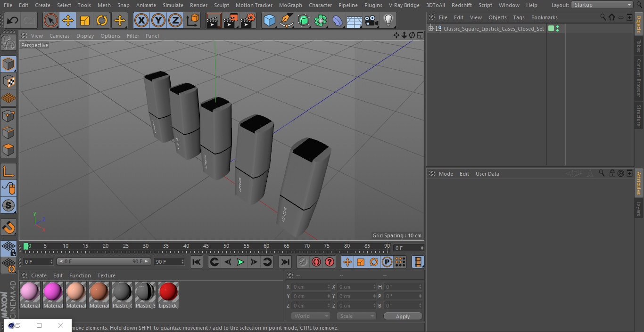Toggle Viewport Solo S icon

click(x=8, y=205)
